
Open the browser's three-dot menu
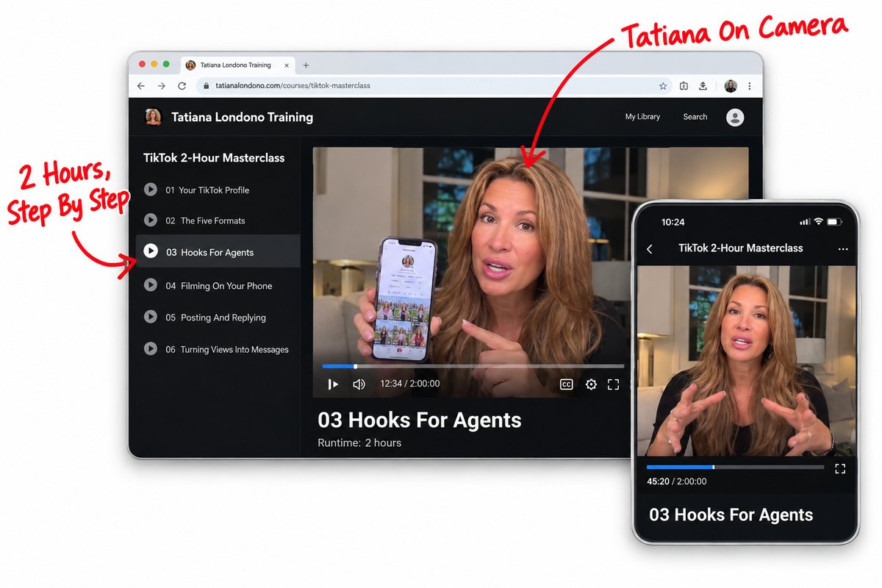click(x=749, y=86)
